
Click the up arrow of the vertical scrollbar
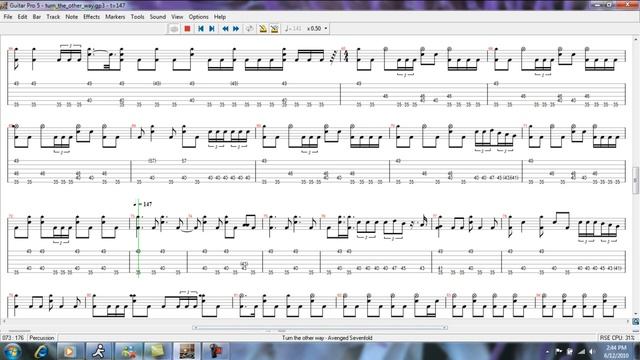(636, 39)
